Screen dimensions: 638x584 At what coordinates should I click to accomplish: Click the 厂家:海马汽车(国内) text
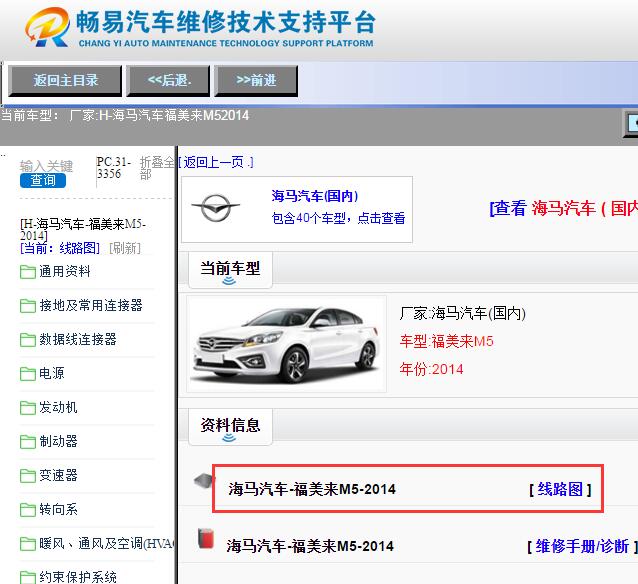point(463,313)
